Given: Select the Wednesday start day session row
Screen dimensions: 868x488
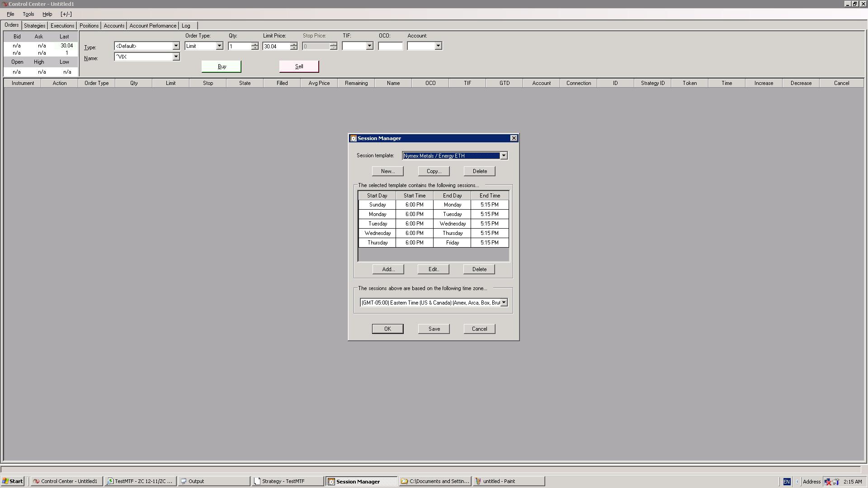Looking at the screenshot, I should (377, 233).
